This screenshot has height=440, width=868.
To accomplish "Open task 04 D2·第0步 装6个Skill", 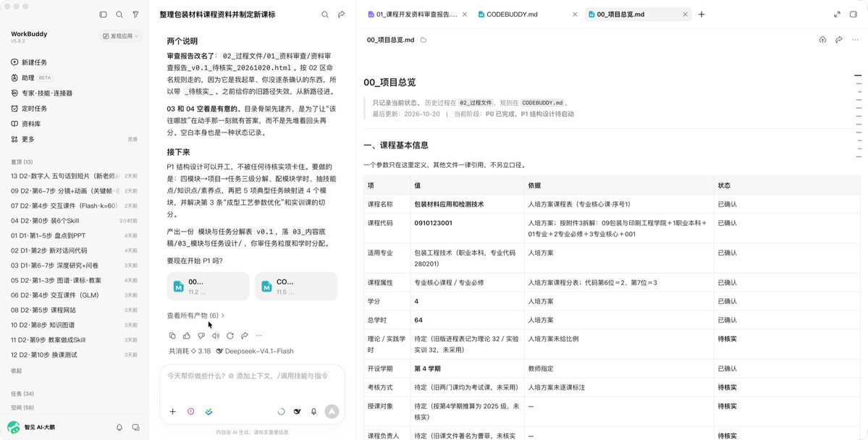I will (74, 221).
